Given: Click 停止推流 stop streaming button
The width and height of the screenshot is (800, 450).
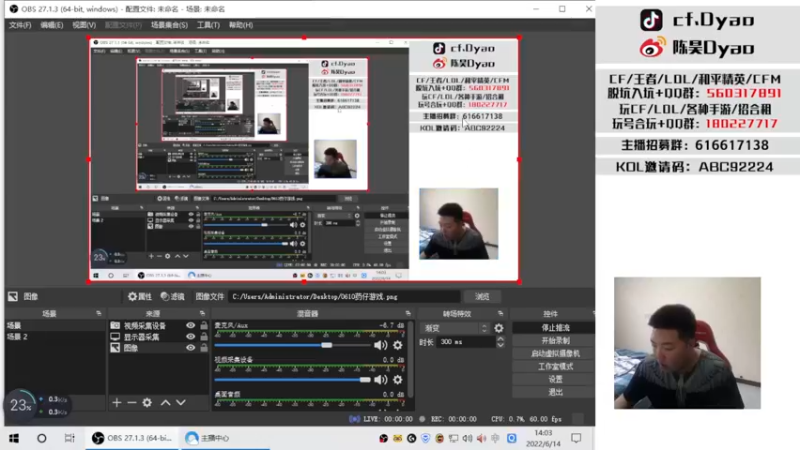Looking at the screenshot, I should pos(555,328).
